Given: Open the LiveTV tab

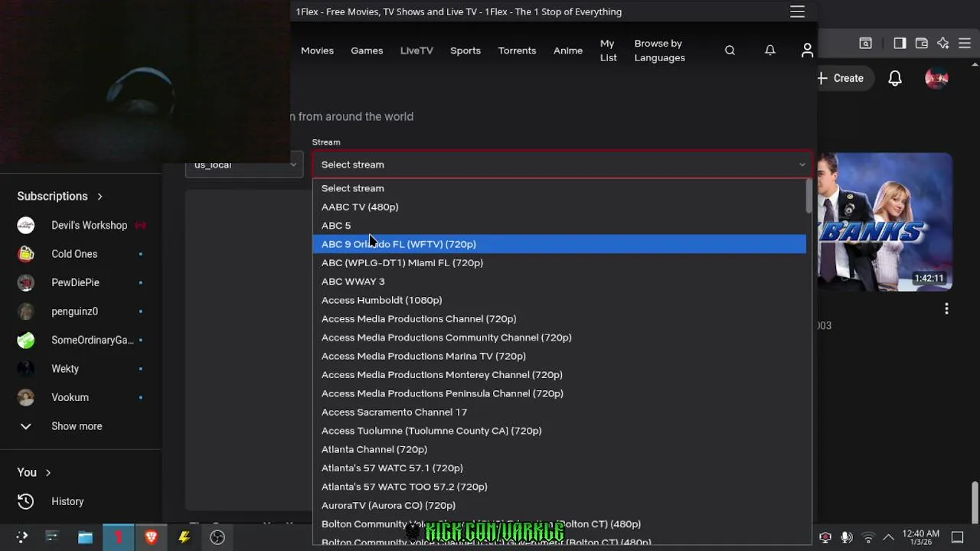Looking at the screenshot, I should [x=416, y=51].
